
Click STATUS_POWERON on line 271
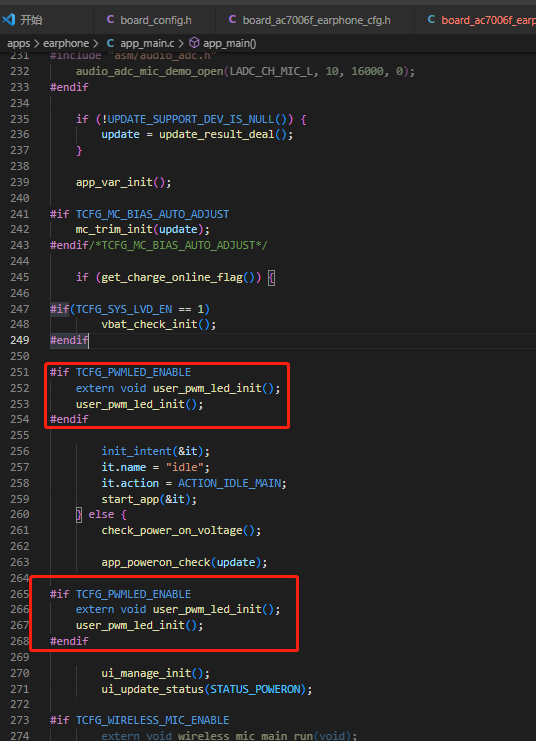pyautogui.click(x=255, y=689)
